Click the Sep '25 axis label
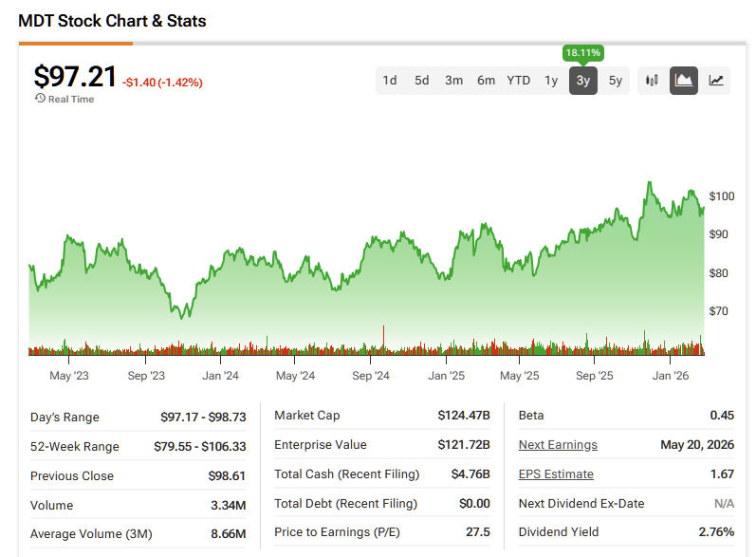The width and height of the screenshot is (756, 557). pyautogui.click(x=595, y=376)
